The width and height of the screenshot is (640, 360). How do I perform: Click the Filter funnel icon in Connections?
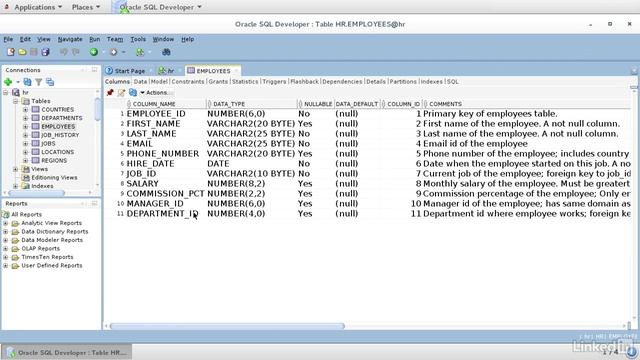38,82
